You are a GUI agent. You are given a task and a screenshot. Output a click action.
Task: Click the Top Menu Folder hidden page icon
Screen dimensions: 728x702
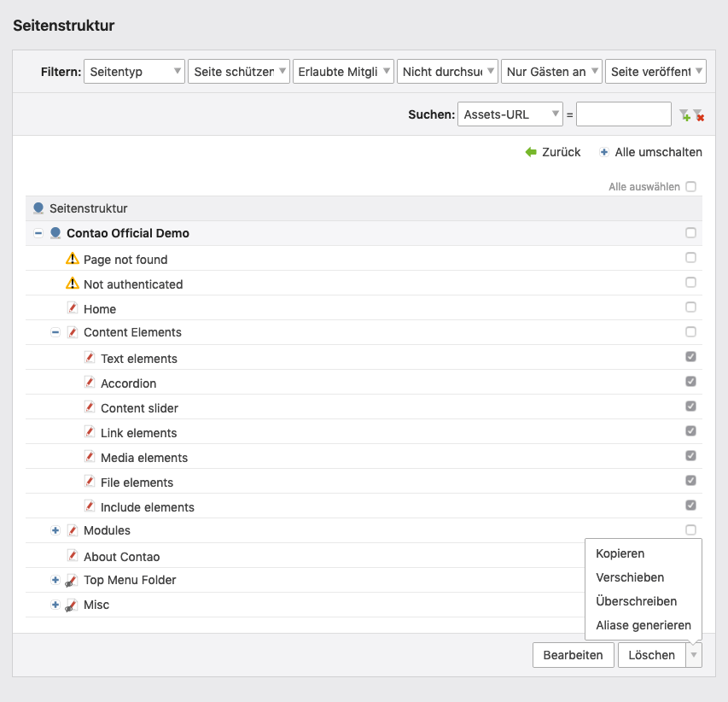point(72,580)
